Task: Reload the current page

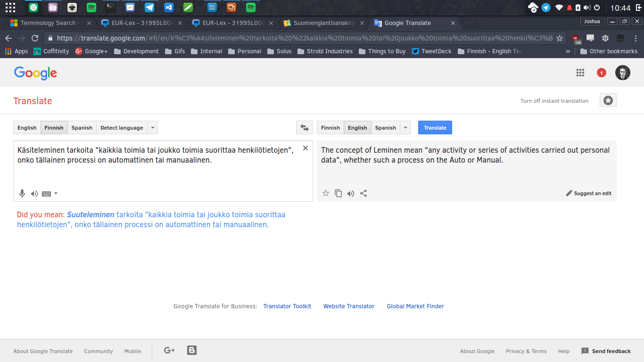Action: click(35, 38)
